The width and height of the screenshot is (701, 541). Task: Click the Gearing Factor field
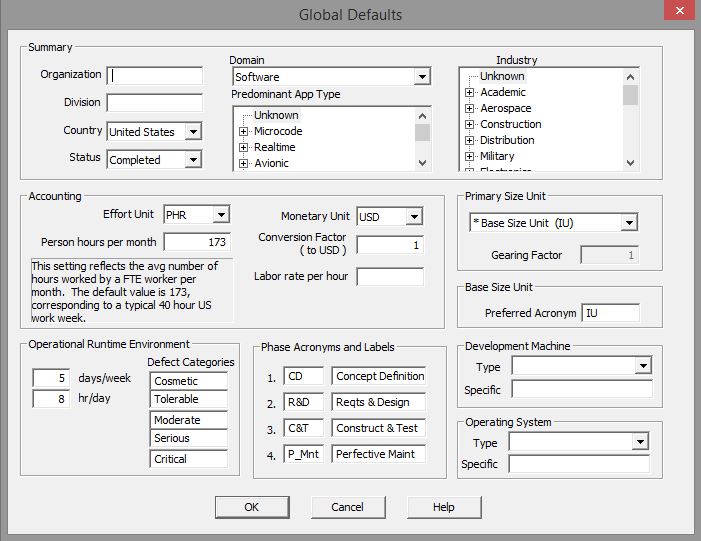(x=609, y=255)
